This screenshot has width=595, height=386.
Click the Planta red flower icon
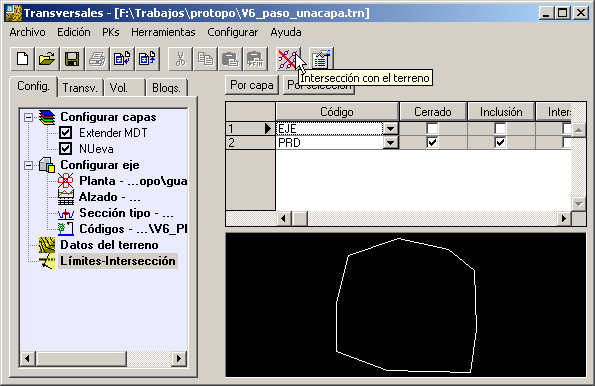click(x=66, y=181)
